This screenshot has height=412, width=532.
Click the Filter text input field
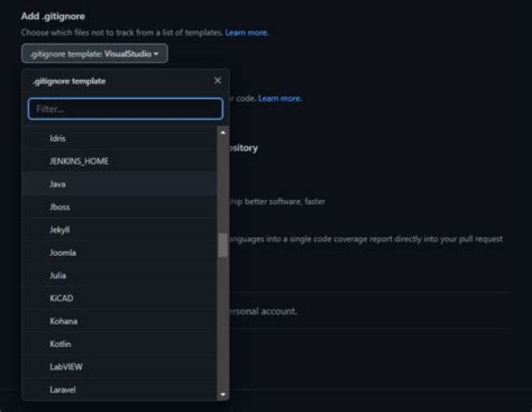click(125, 109)
